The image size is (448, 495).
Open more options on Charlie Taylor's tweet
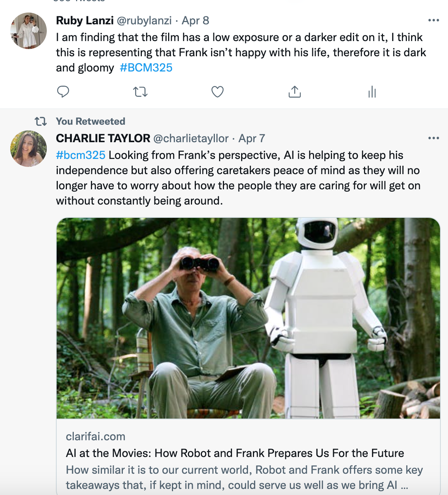[x=434, y=138]
